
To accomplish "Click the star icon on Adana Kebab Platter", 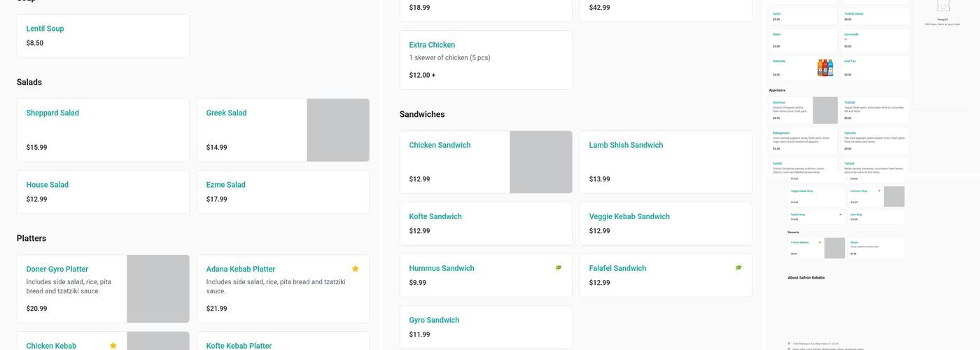I will [x=355, y=269].
